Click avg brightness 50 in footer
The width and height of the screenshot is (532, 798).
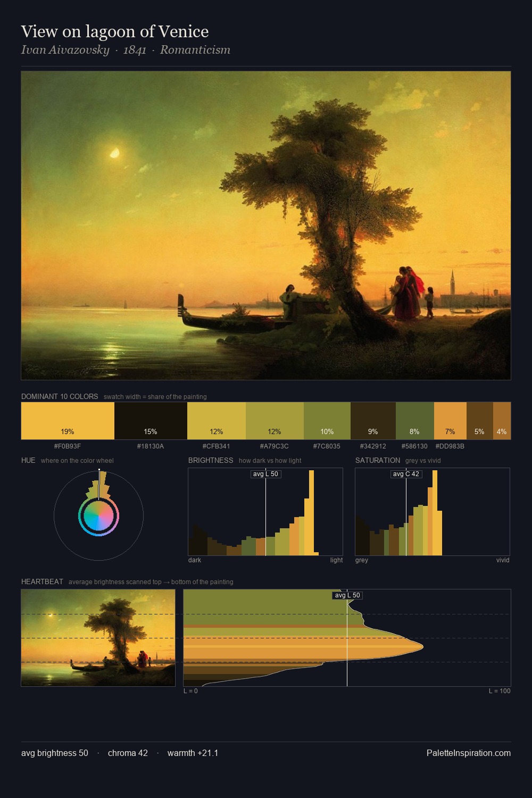pyautogui.click(x=55, y=753)
